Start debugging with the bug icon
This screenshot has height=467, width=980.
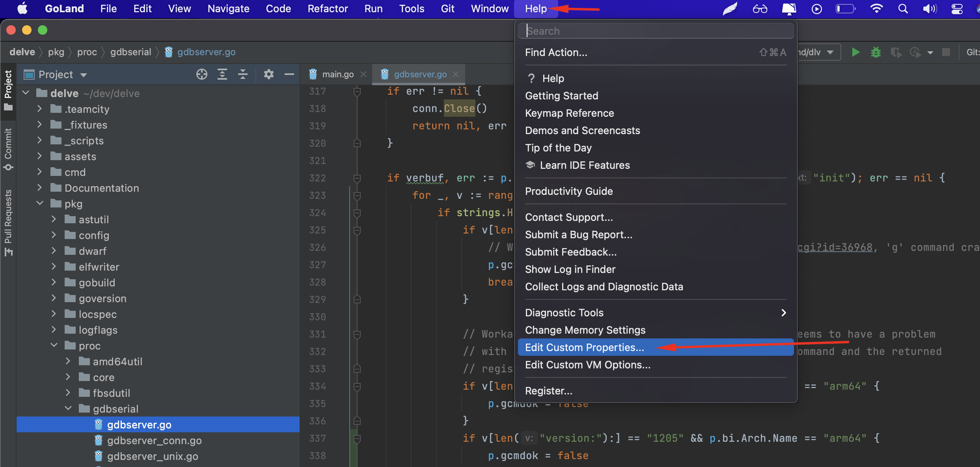pyautogui.click(x=876, y=52)
